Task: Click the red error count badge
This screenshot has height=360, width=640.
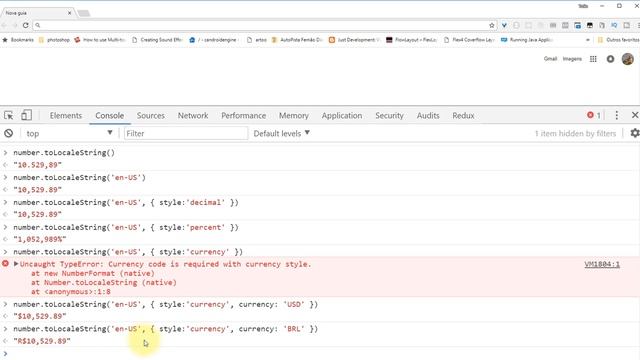Action: point(594,116)
